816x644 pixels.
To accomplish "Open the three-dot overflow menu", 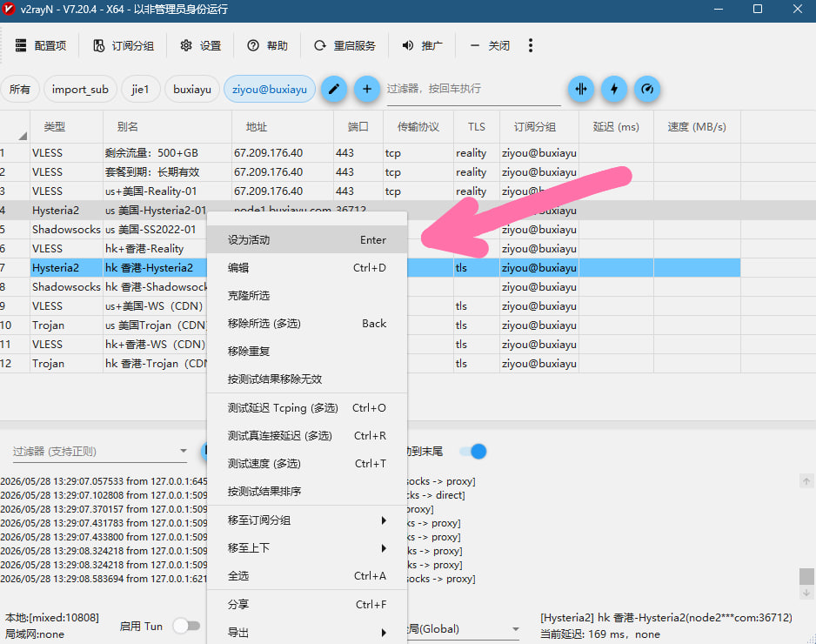I will pos(531,46).
